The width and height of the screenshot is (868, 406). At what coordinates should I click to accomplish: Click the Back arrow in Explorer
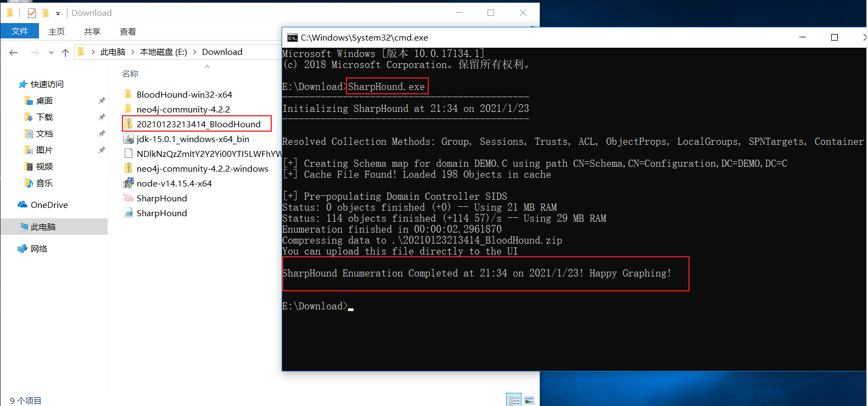coord(14,52)
